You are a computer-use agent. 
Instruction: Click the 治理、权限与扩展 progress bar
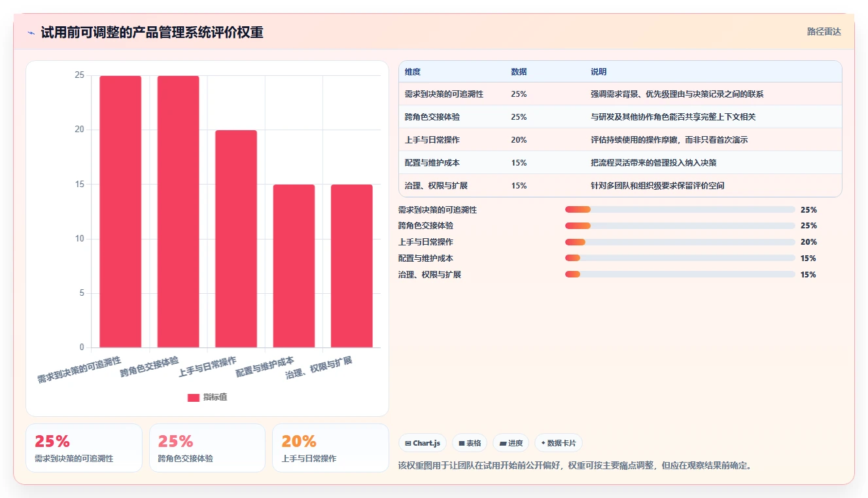[x=680, y=275]
